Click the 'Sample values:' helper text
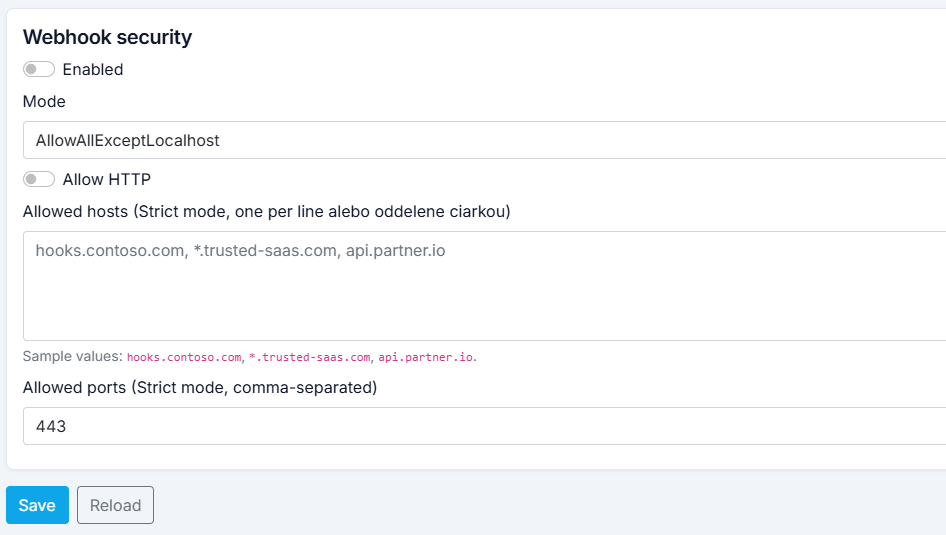Image resolution: width=946 pixels, height=535 pixels. coord(73,356)
